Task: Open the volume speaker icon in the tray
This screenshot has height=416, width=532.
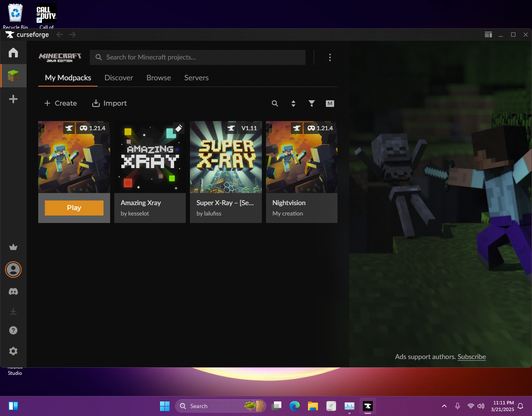Action: point(481,406)
